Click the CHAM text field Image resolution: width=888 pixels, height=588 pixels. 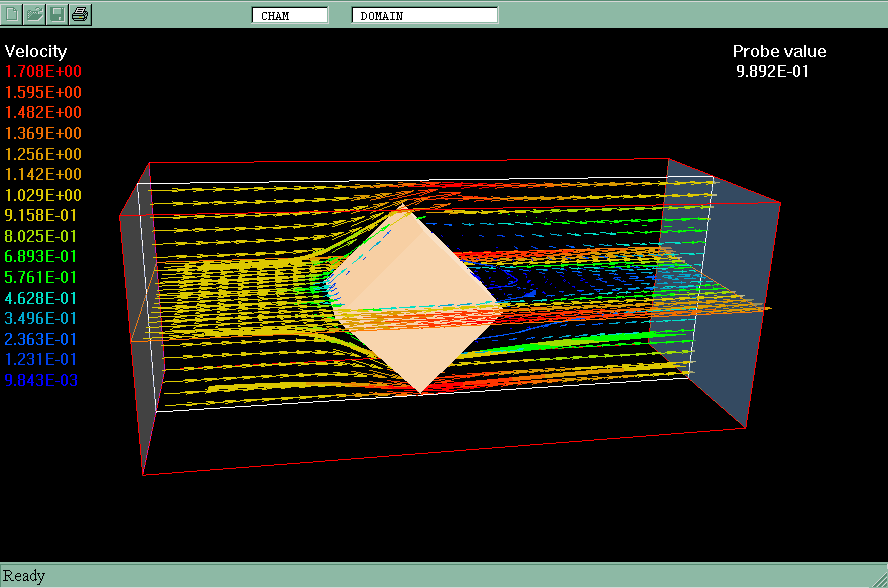coord(290,15)
